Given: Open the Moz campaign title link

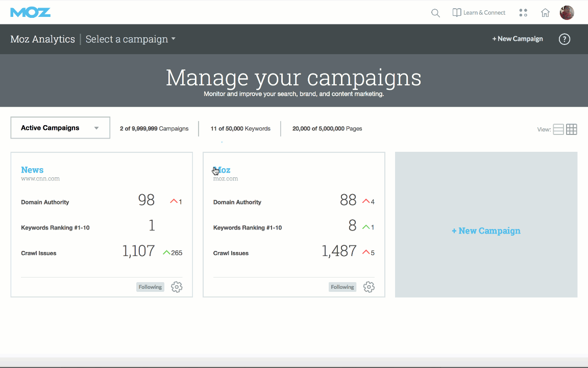Looking at the screenshot, I should [223, 170].
